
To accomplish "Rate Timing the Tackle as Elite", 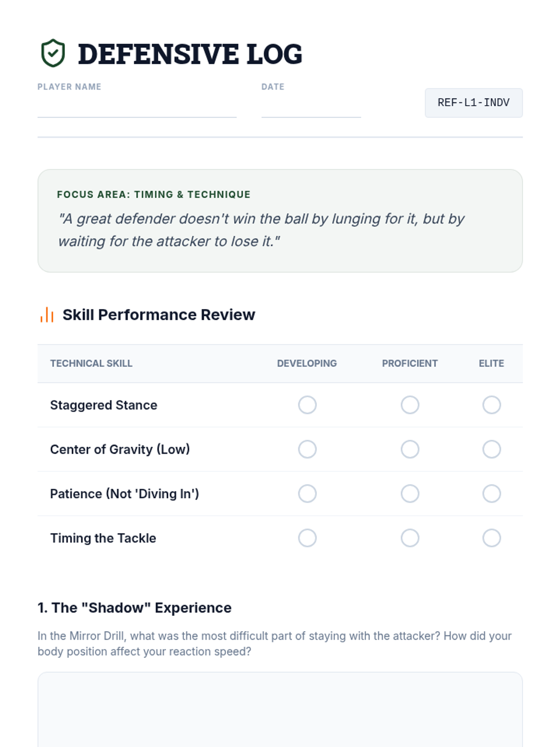I will [491, 538].
